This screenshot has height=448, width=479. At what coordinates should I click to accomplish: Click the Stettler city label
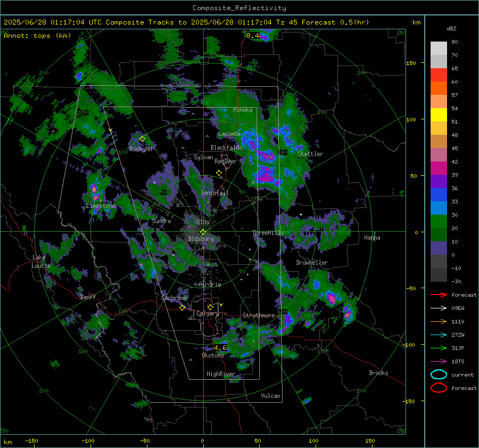(310, 154)
